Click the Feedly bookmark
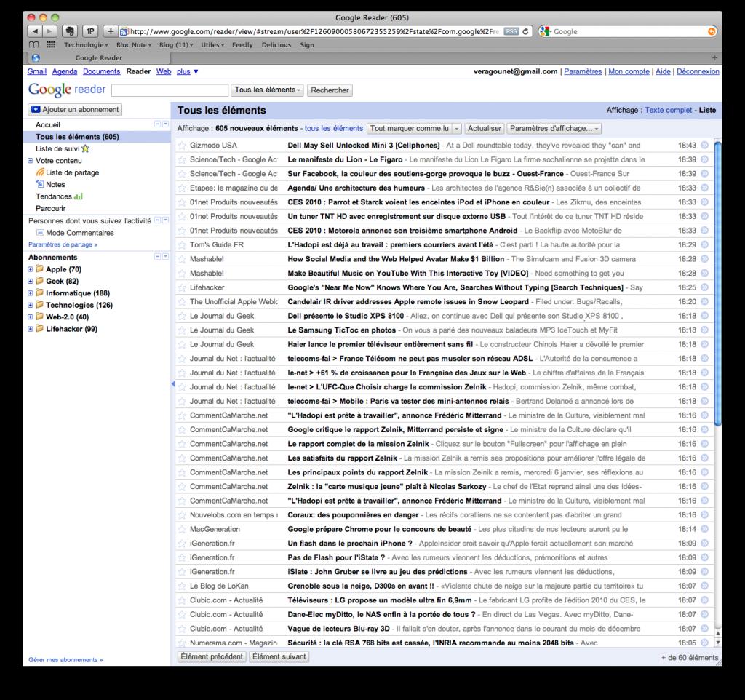745x700 pixels. (x=242, y=44)
